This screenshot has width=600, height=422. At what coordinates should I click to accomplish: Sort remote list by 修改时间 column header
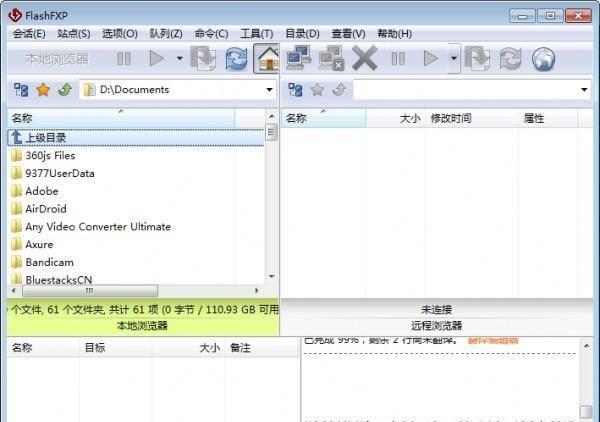tap(471, 118)
